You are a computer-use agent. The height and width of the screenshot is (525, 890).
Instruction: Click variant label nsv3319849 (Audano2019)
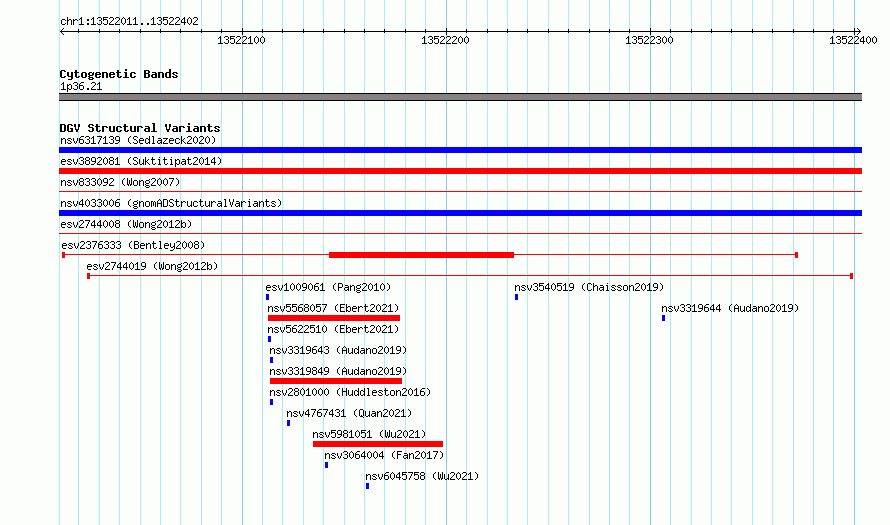338,371
